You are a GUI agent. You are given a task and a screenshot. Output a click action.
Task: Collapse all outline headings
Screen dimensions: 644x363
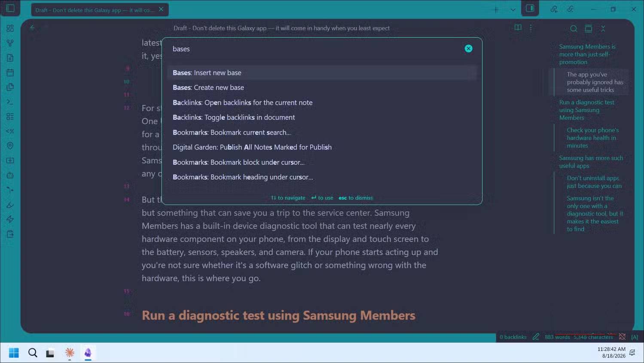(x=603, y=28)
